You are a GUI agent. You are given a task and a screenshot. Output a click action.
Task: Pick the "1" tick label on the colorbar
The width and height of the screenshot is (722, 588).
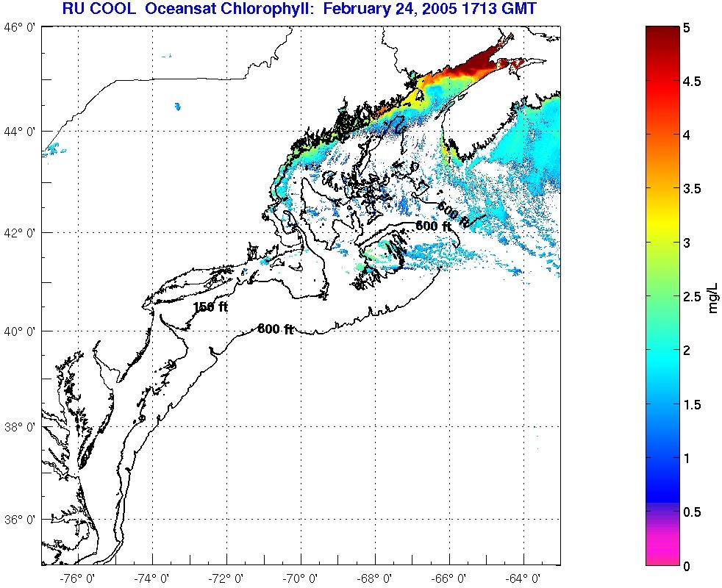687,458
